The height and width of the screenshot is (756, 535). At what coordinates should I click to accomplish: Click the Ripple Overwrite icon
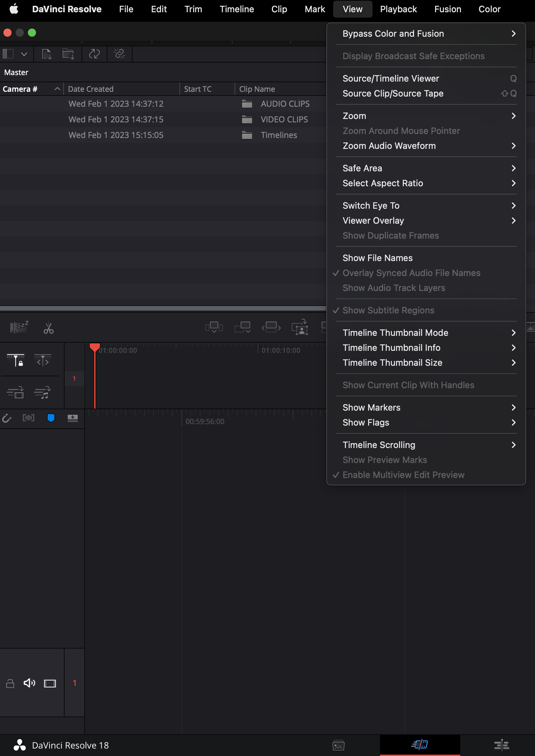pyautogui.click(x=271, y=327)
